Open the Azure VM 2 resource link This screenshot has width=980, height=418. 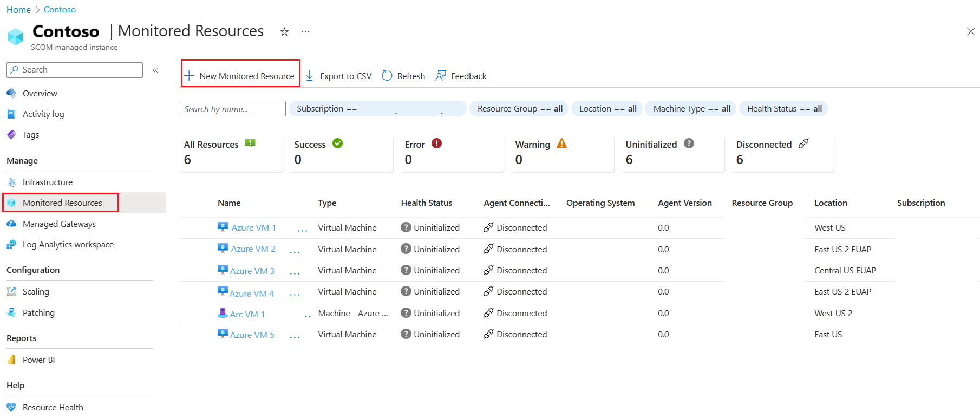tap(253, 249)
